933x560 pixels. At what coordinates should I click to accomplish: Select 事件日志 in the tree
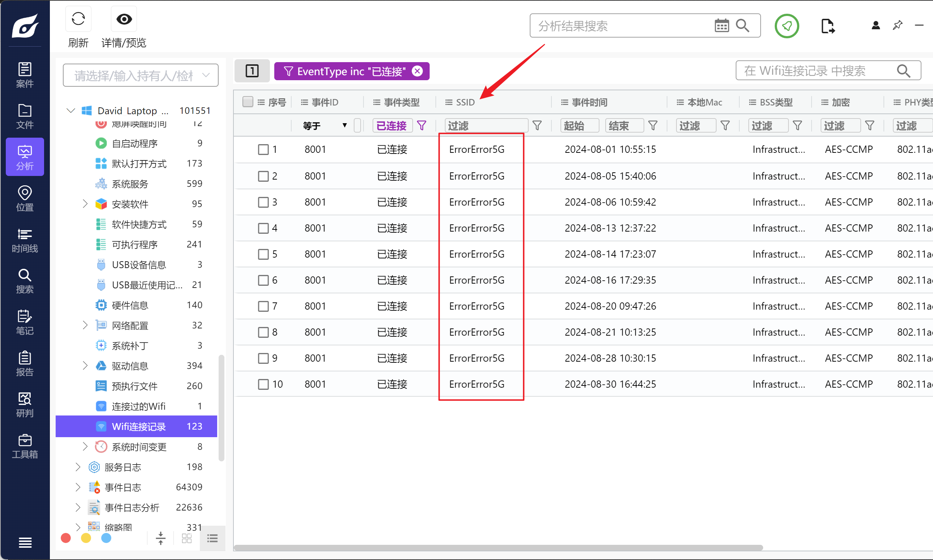tap(122, 487)
